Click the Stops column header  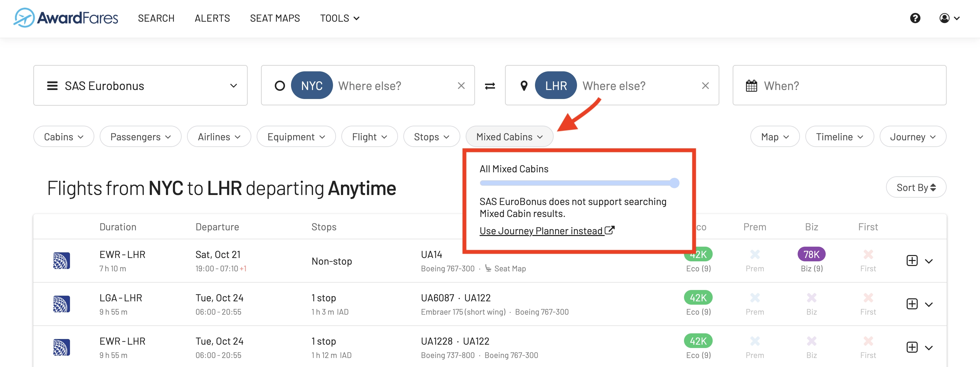point(324,227)
